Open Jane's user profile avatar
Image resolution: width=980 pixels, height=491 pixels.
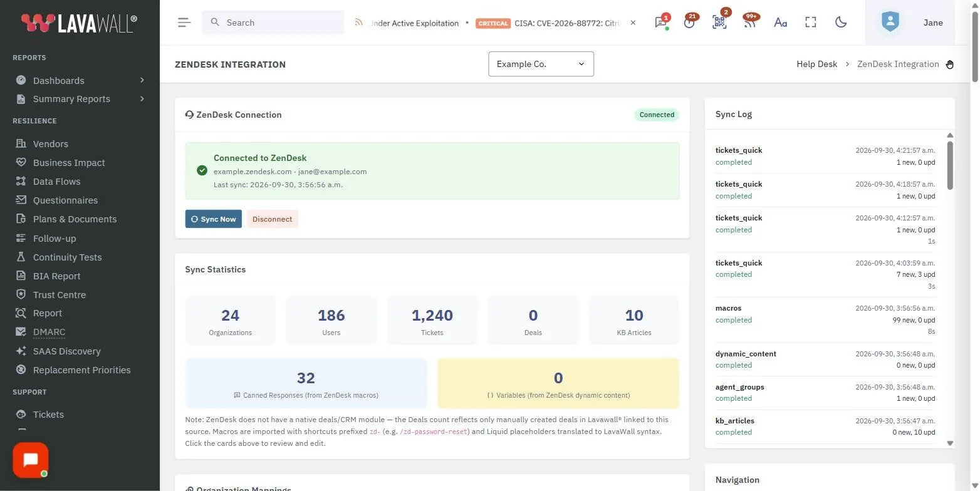pyautogui.click(x=890, y=23)
